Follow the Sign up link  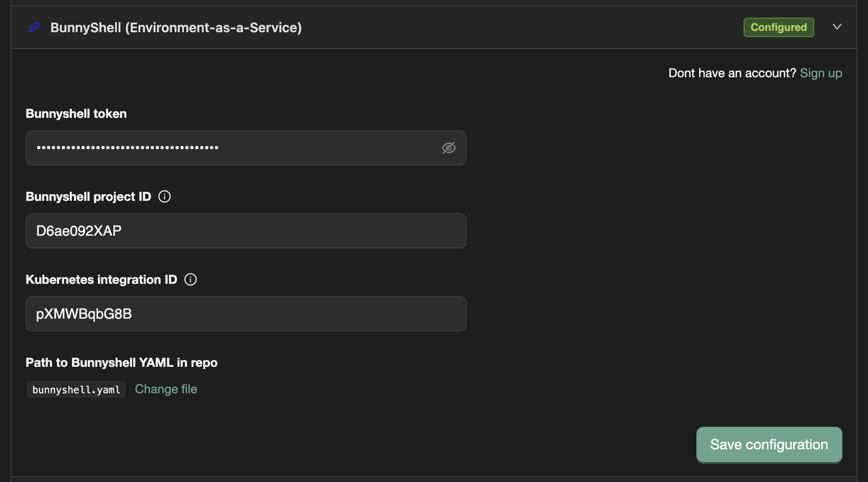coord(821,73)
